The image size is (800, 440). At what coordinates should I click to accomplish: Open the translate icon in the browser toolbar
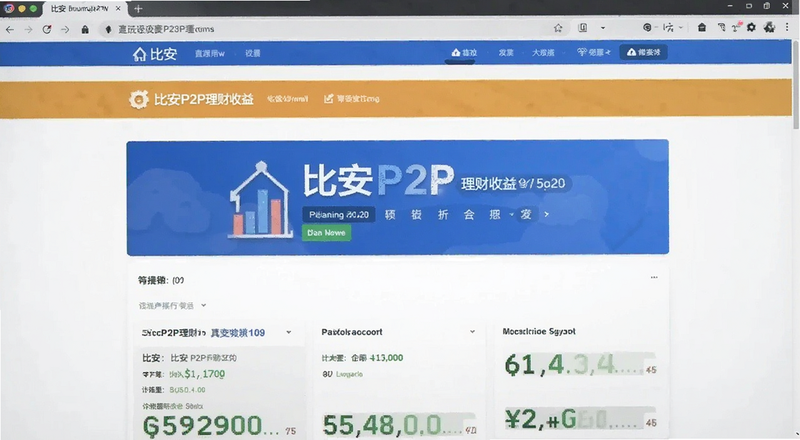click(668, 28)
